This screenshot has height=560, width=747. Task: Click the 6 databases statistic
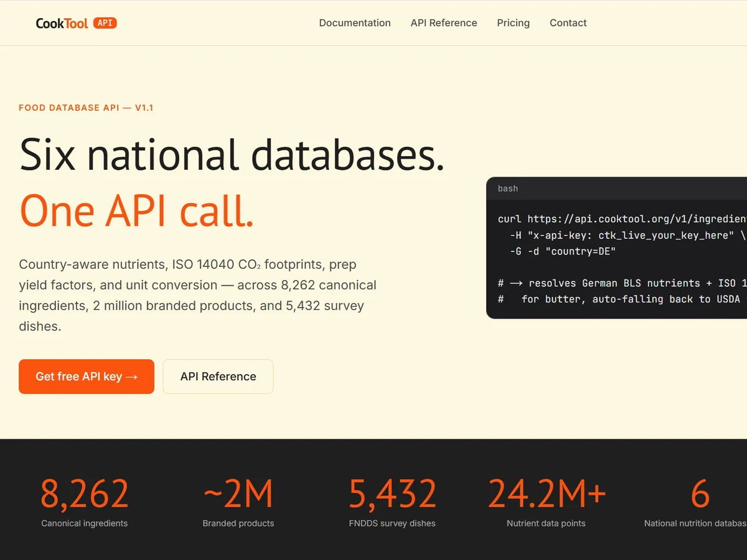pyautogui.click(x=700, y=494)
